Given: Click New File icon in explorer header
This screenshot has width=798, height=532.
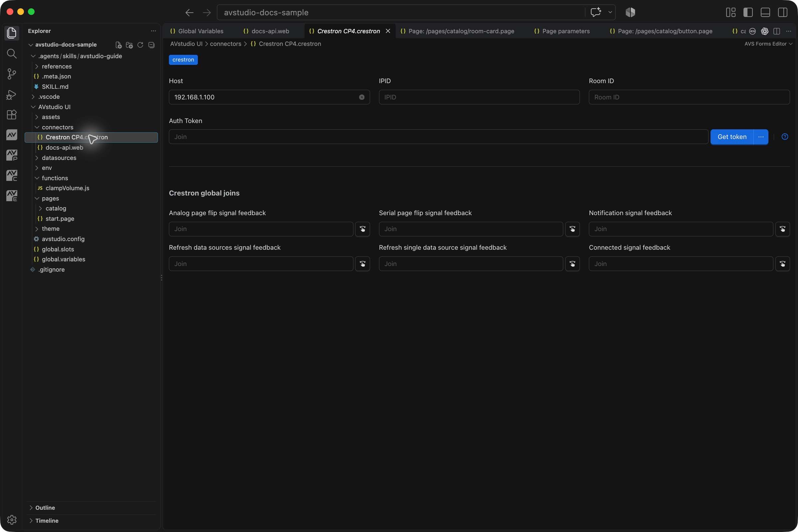Looking at the screenshot, I should pos(118,45).
